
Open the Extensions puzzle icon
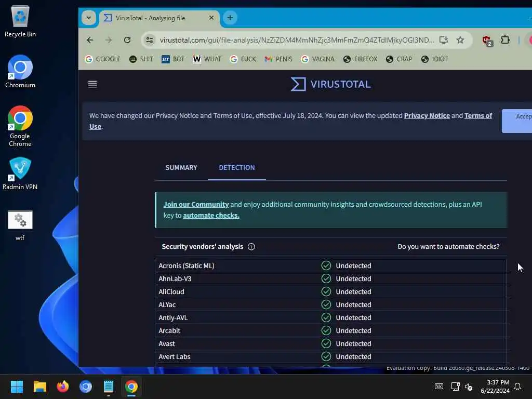[505, 40]
